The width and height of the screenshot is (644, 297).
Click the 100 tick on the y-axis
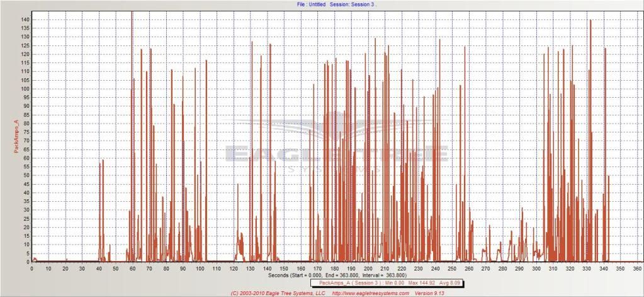tap(25, 89)
